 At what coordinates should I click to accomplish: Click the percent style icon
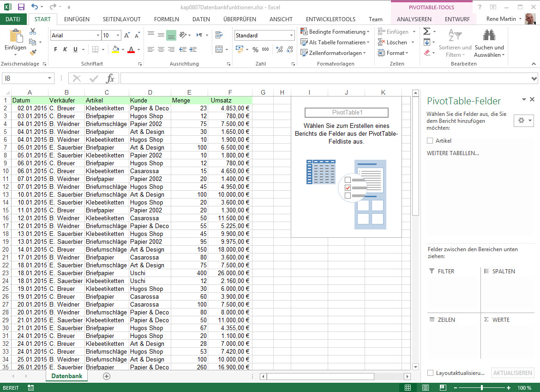pos(255,49)
